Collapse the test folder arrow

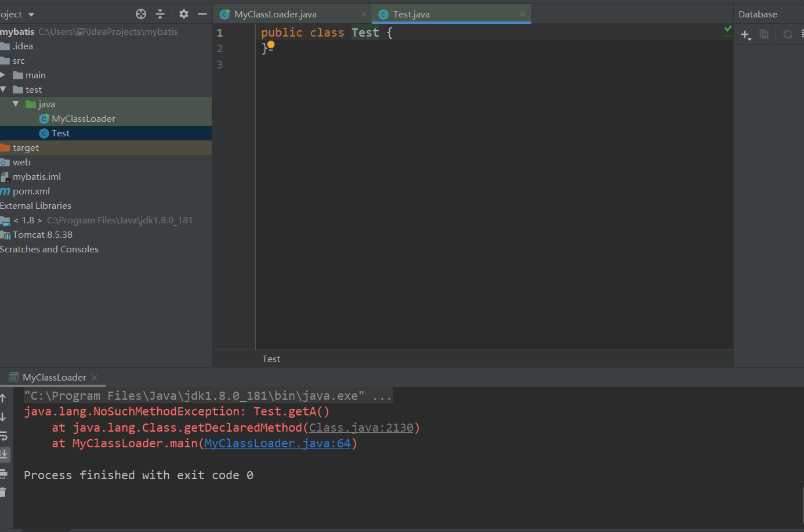tap(3, 89)
